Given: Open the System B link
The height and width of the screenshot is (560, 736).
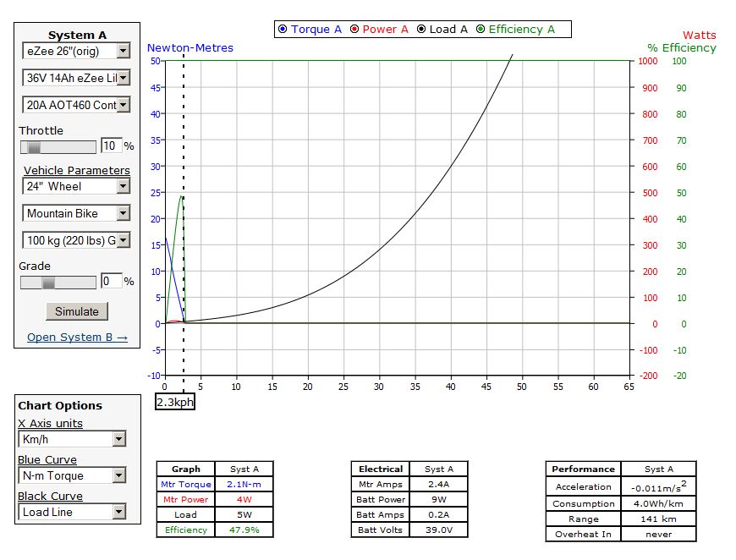Looking at the screenshot, I should tap(77, 338).
